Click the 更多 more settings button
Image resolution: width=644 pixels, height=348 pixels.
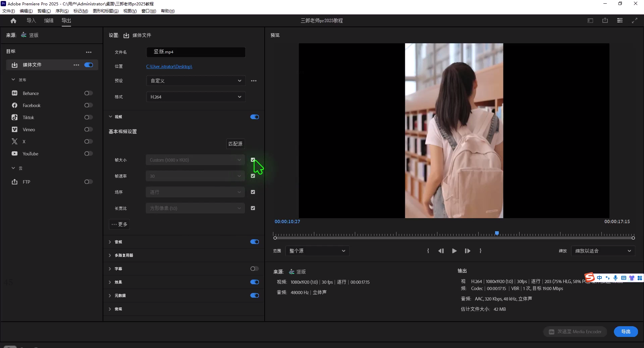click(x=119, y=225)
